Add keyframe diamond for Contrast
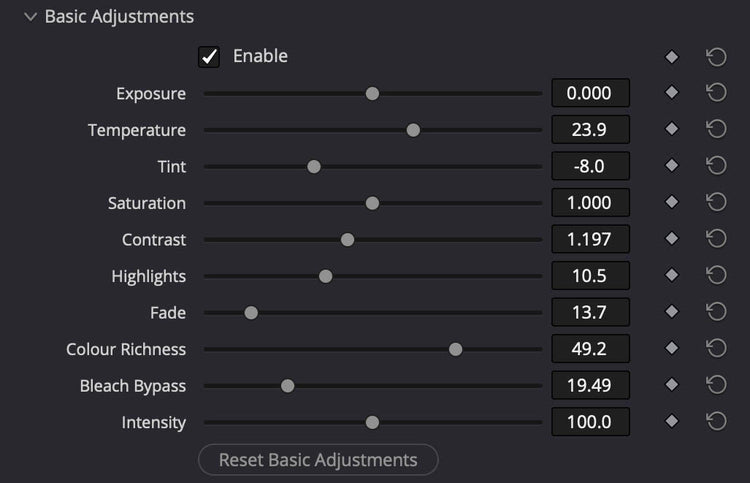The width and height of the screenshot is (750, 483). point(672,239)
